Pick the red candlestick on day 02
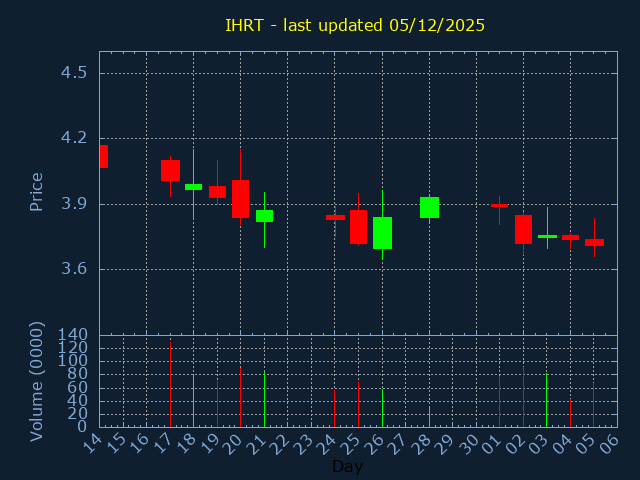This screenshot has width=640, height=480. (x=523, y=229)
